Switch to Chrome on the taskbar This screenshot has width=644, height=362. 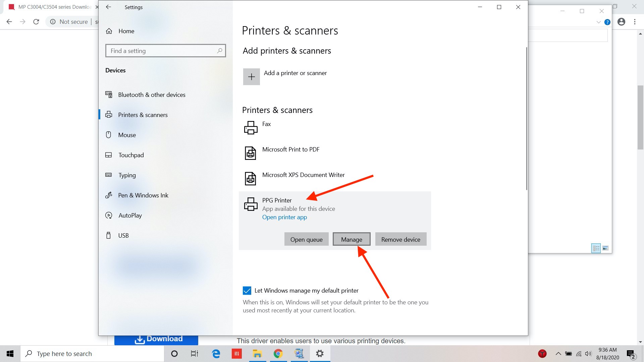click(278, 354)
